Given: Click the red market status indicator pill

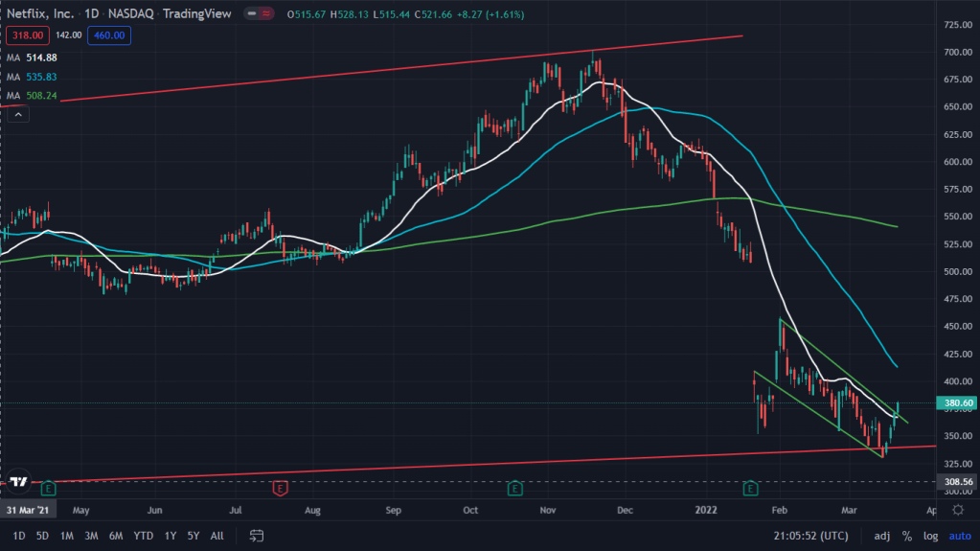Looking at the screenshot, I should 257,14.
